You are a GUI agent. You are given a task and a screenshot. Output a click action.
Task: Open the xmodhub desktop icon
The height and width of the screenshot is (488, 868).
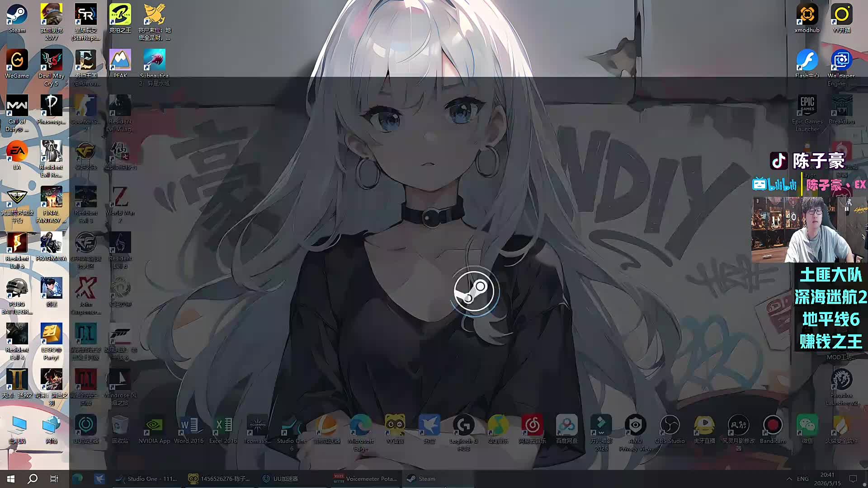pyautogui.click(x=807, y=19)
